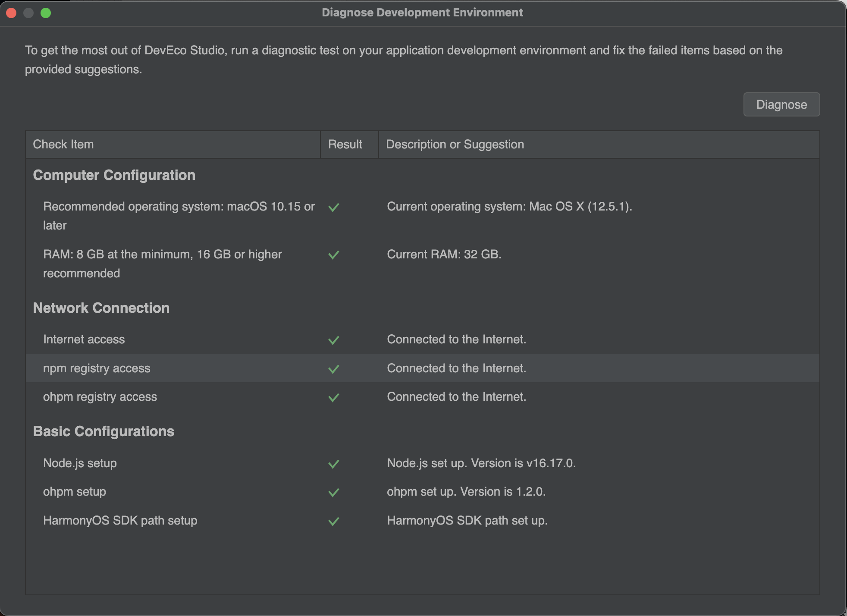Click the RAM requirement check mark

tap(334, 255)
